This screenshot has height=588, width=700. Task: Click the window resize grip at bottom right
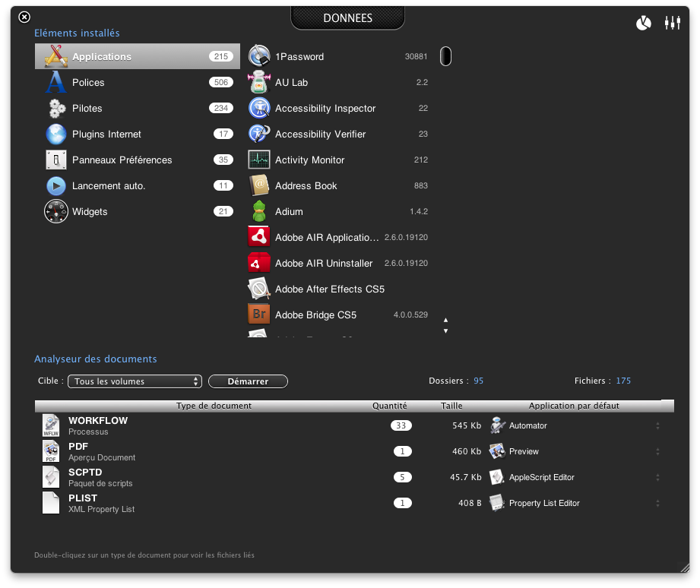[x=684, y=567]
